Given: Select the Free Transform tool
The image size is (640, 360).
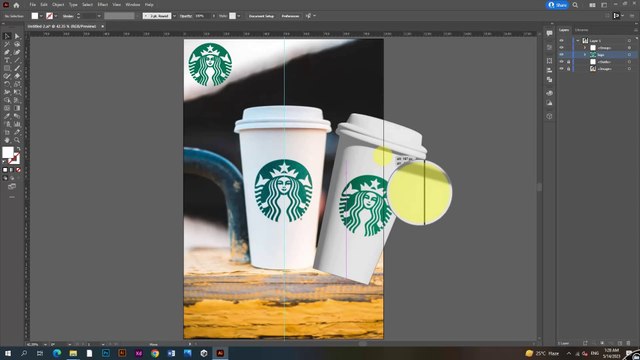Looking at the screenshot, I should 17,92.
